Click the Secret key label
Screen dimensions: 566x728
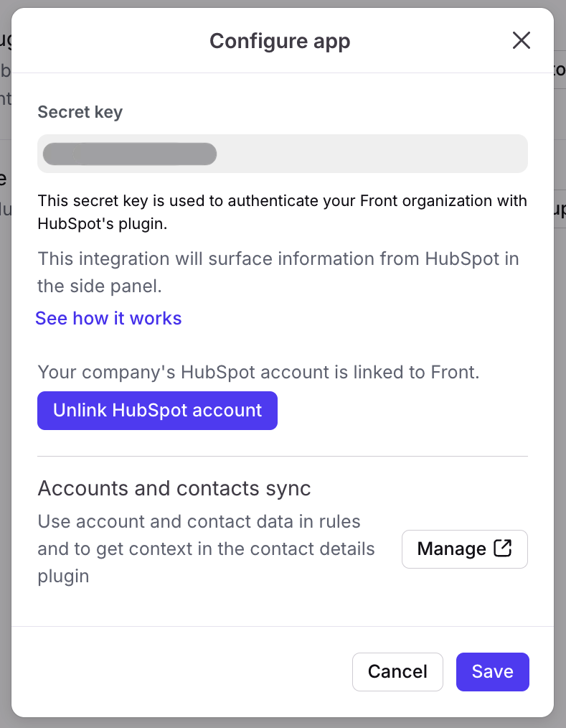[80, 112]
